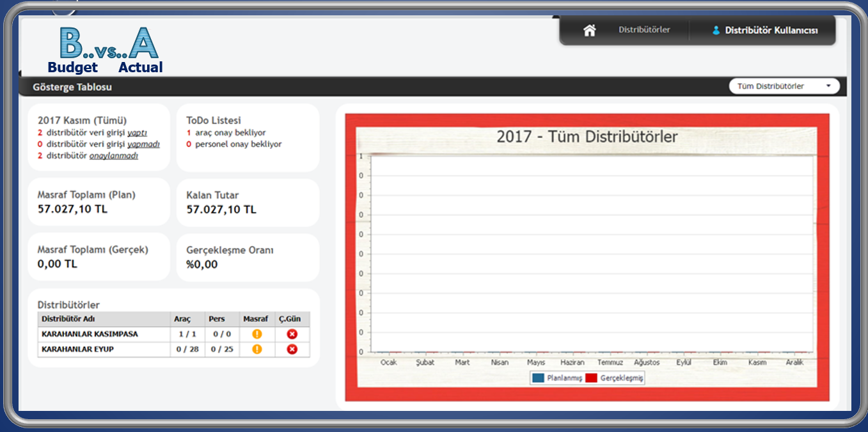The height and width of the screenshot is (432, 868).
Task: Click Masraf warning icon for KARAHANLAR KASIMPASA
Action: click(257, 334)
